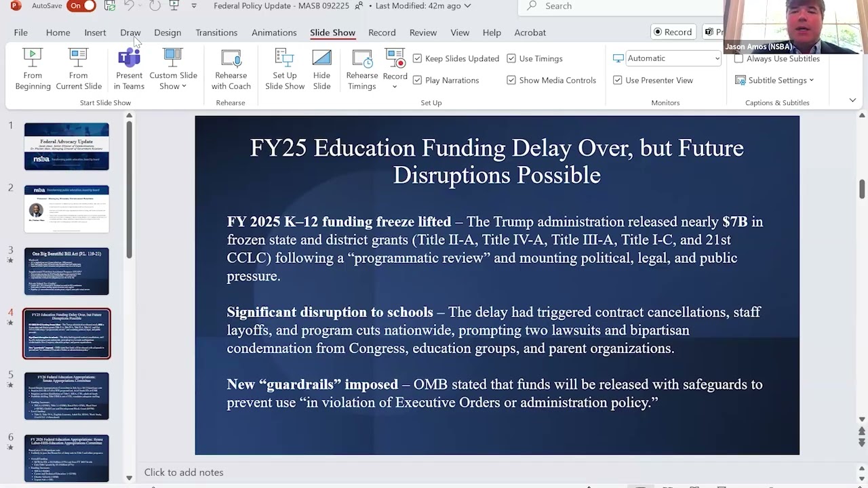This screenshot has height=488, width=868.
Task: Redo the last action
Action: coord(155,6)
